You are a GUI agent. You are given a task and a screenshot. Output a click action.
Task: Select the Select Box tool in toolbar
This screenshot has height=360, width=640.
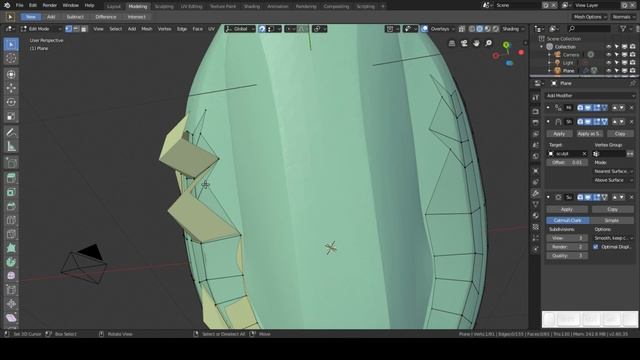11,44
